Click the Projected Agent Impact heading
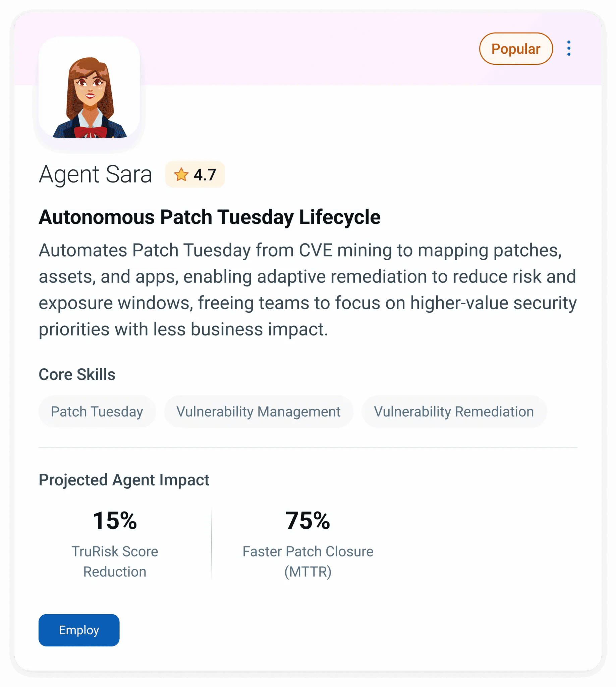This screenshot has height=687, width=616. point(124,480)
